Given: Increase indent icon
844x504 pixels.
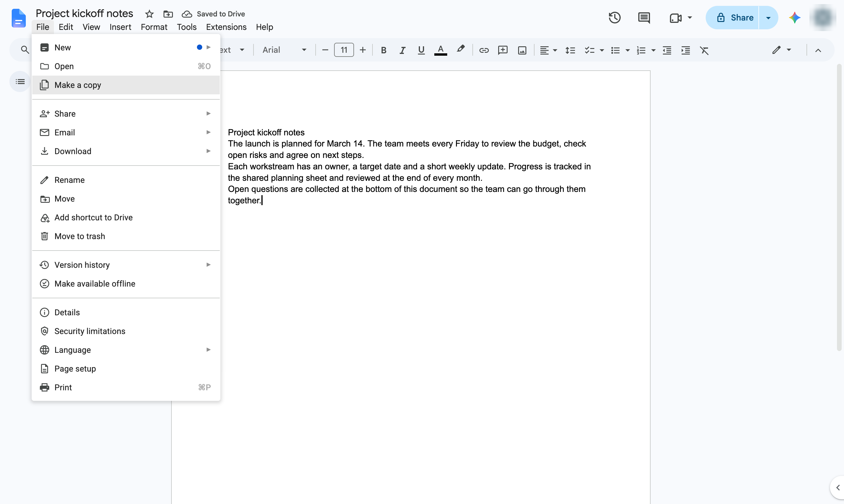Looking at the screenshot, I should point(685,50).
